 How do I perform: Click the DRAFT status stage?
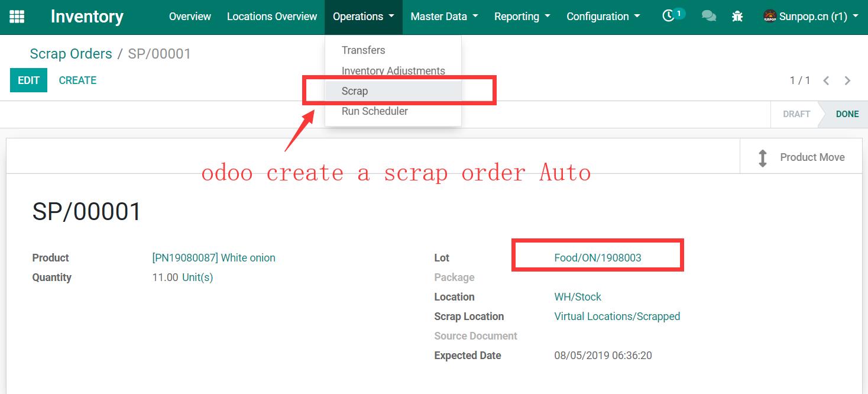click(796, 114)
